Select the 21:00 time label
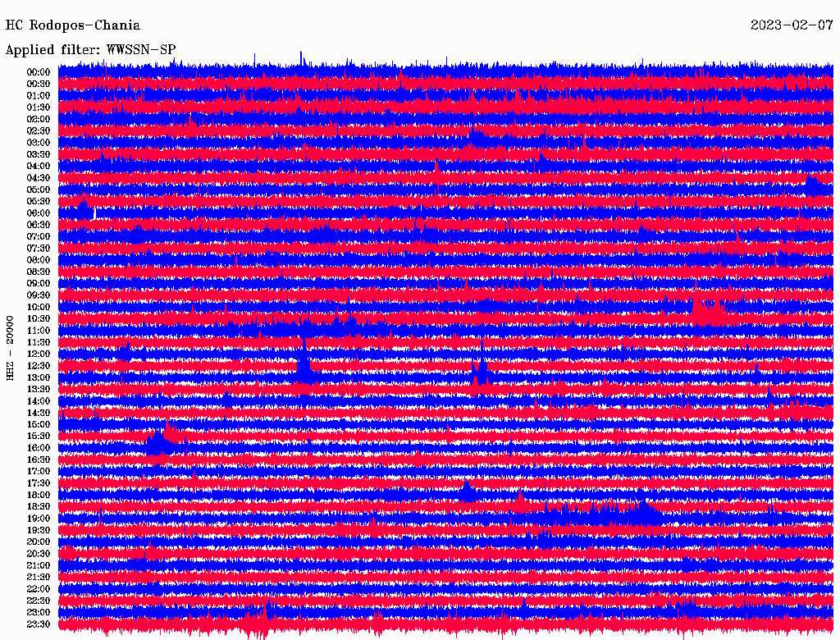 (39, 566)
